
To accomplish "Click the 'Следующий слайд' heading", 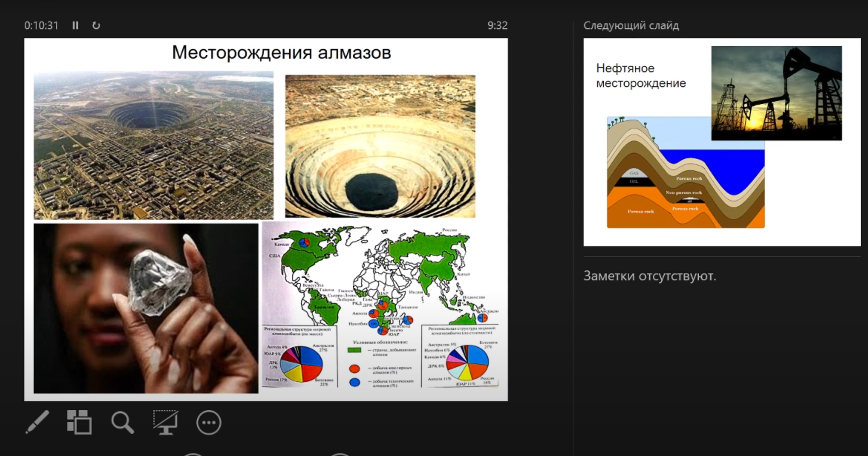I will tap(631, 25).
